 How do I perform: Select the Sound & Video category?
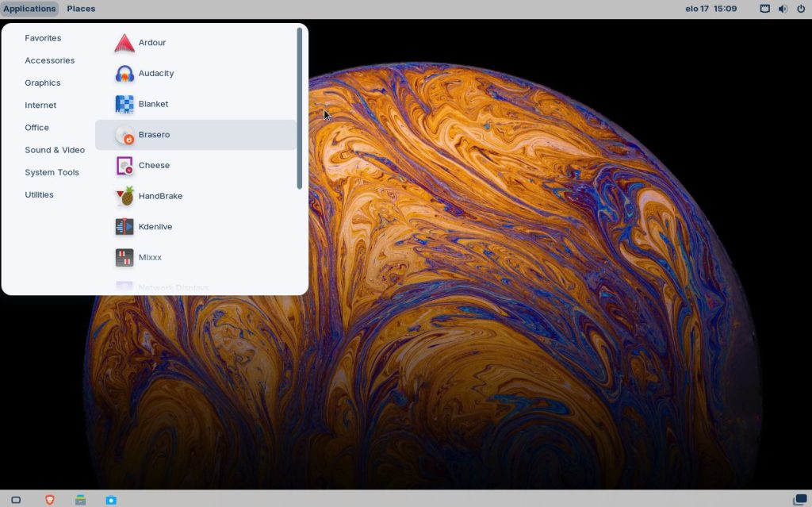point(55,150)
